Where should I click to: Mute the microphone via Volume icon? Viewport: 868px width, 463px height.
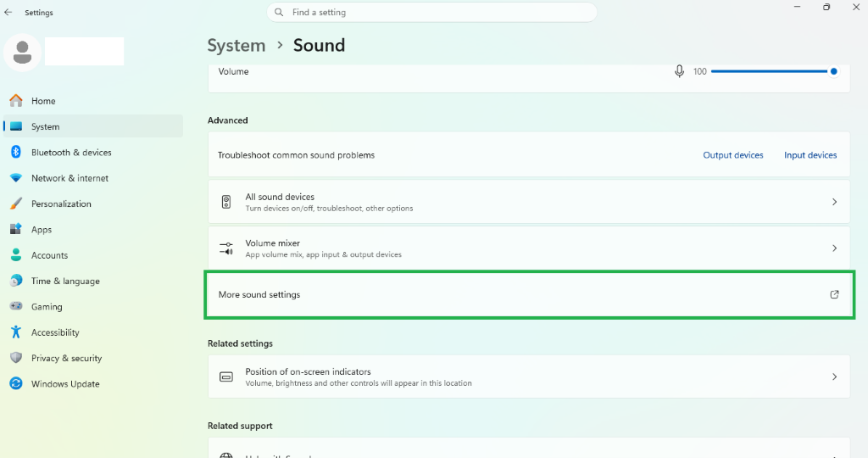(x=679, y=71)
